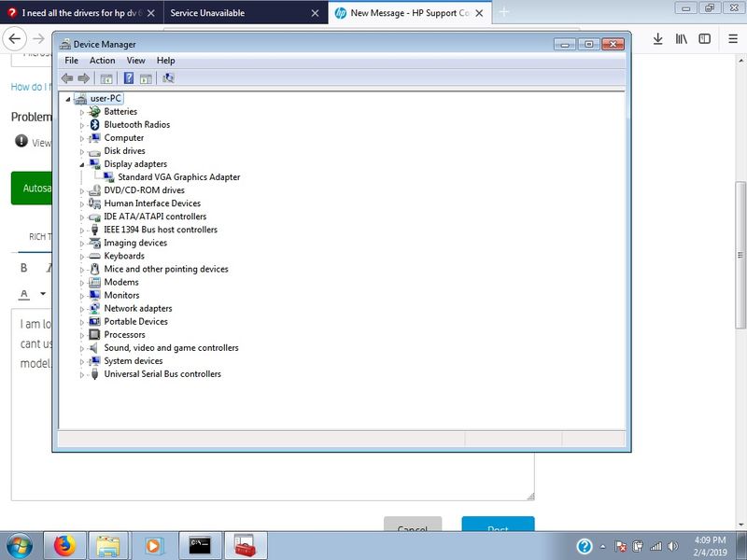Expand the Keyboards category
Image resolution: width=747 pixels, height=560 pixels.
coord(82,257)
